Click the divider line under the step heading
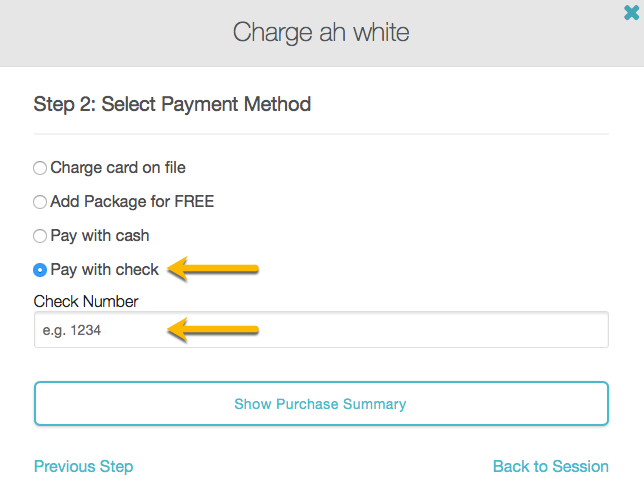Viewport: 644px width, 494px height. point(321,133)
